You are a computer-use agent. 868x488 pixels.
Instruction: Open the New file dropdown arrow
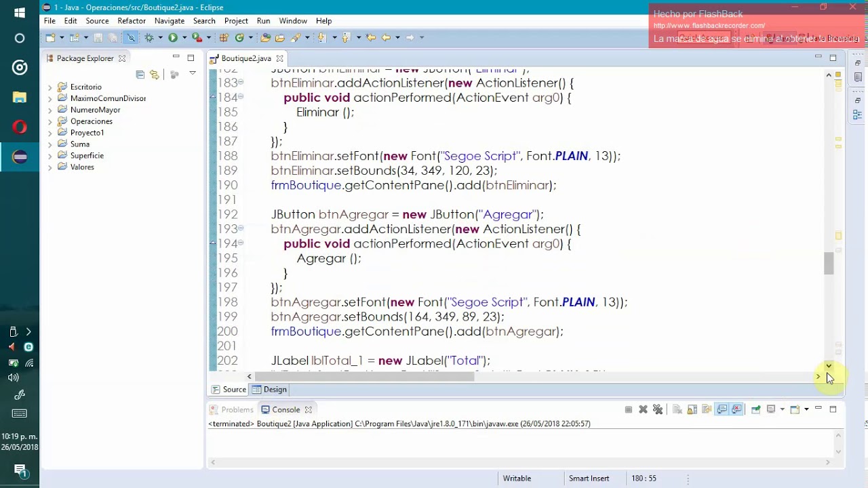tap(62, 37)
